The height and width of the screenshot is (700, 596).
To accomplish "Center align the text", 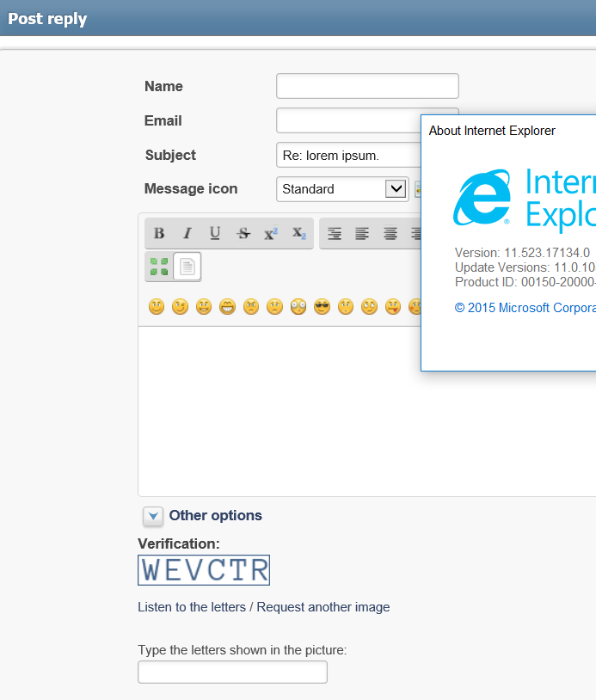I will [390, 233].
